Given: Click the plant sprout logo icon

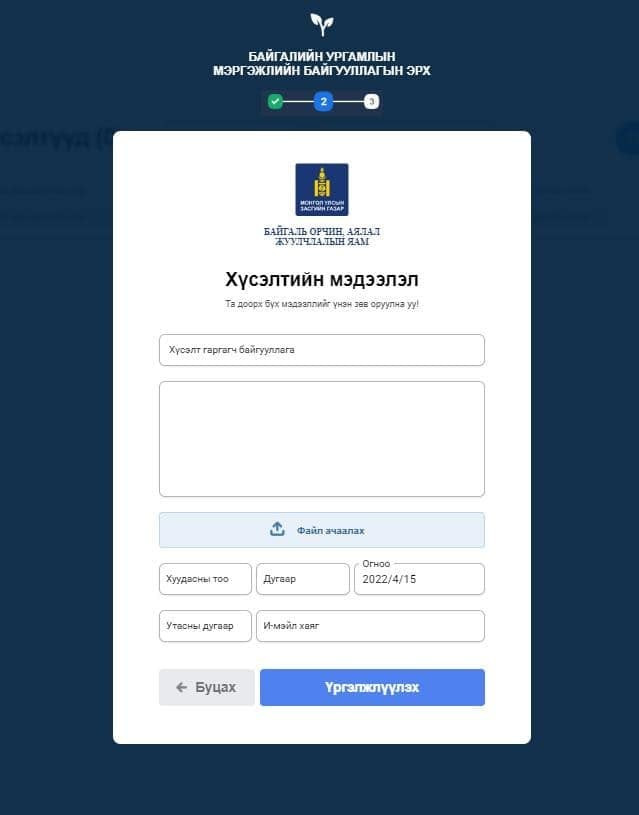Looking at the screenshot, I should click(322, 24).
